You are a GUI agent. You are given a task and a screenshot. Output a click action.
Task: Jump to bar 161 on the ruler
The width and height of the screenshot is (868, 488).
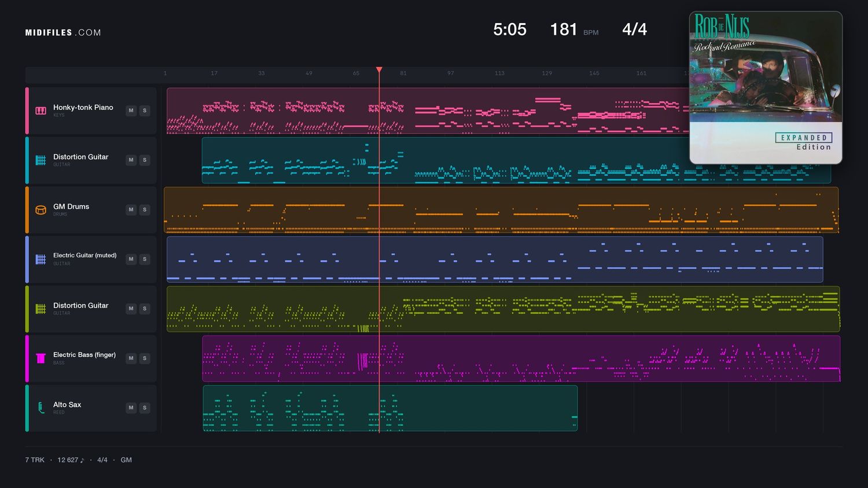pos(642,73)
